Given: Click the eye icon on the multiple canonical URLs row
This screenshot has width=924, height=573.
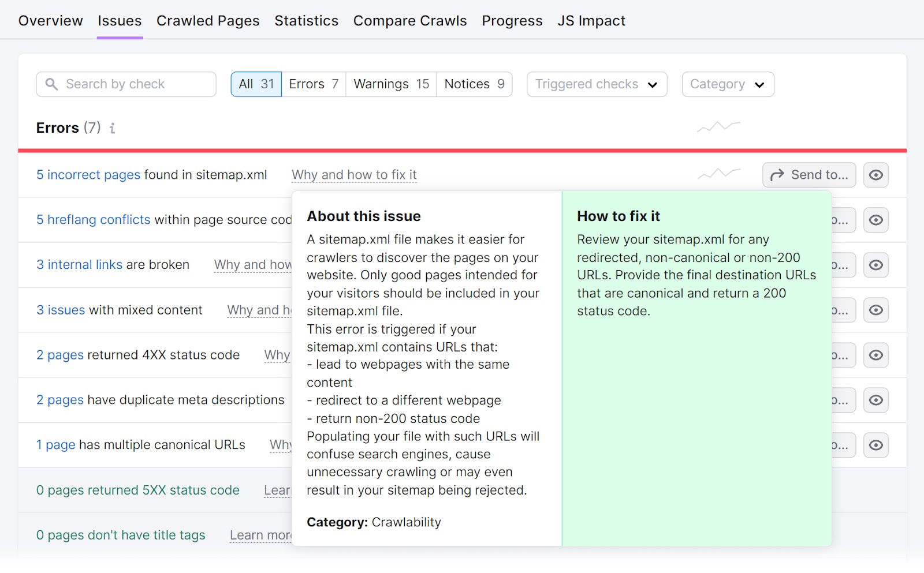Looking at the screenshot, I should coord(876,445).
